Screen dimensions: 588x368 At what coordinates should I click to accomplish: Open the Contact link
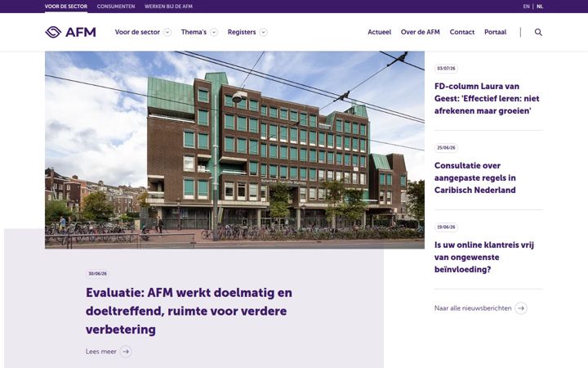click(x=462, y=32)
